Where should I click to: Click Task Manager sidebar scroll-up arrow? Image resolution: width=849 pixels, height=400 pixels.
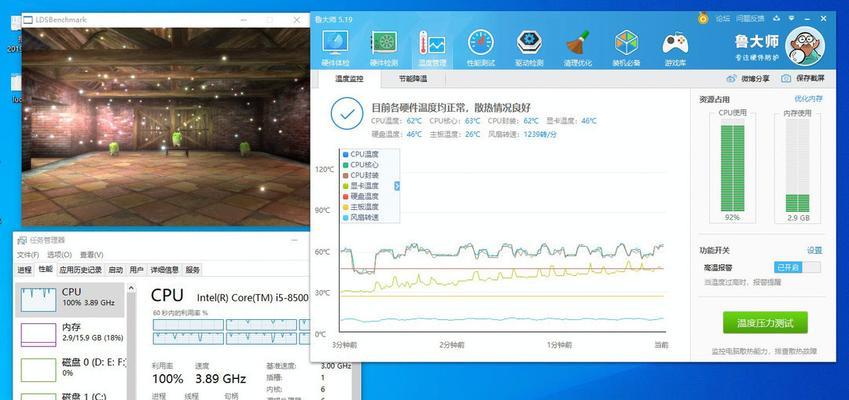(x=130, y=288)
